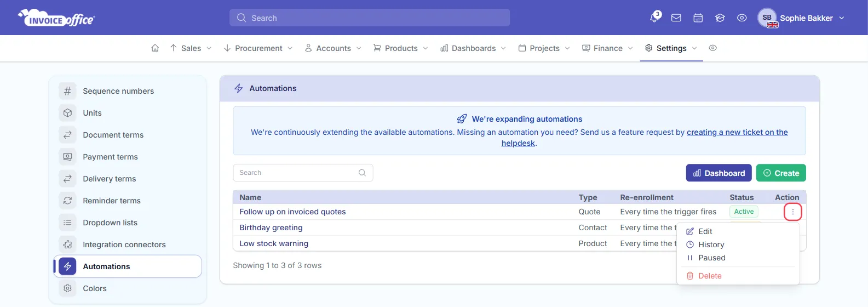Toggle the eye icon in top header
This screenshot has width=868, height=307.
742,18
